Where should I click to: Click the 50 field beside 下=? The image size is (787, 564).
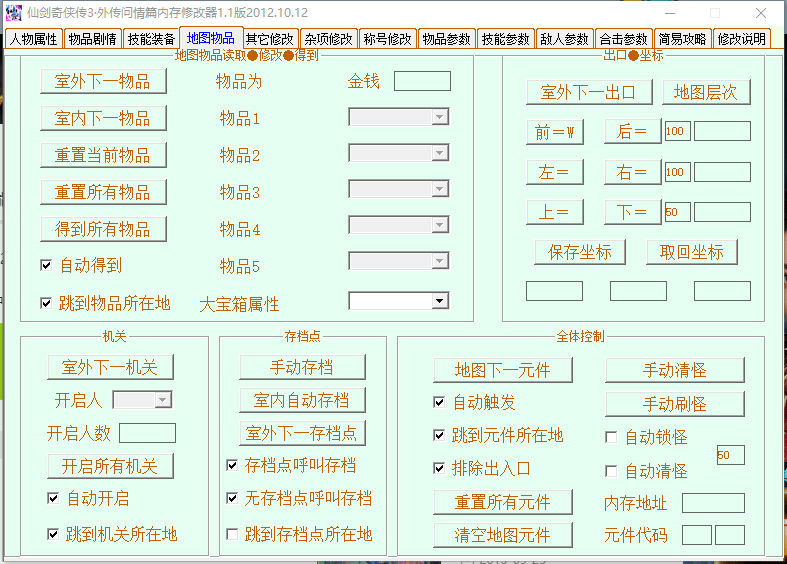pos(678,212)
